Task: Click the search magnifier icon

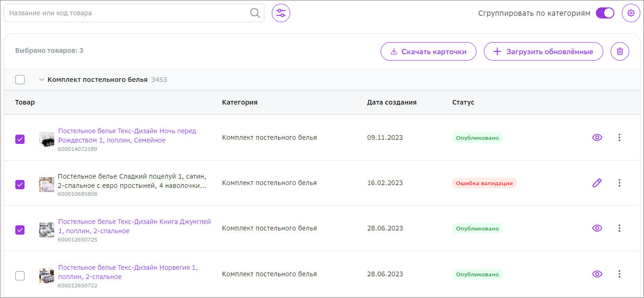Action: 255,13
